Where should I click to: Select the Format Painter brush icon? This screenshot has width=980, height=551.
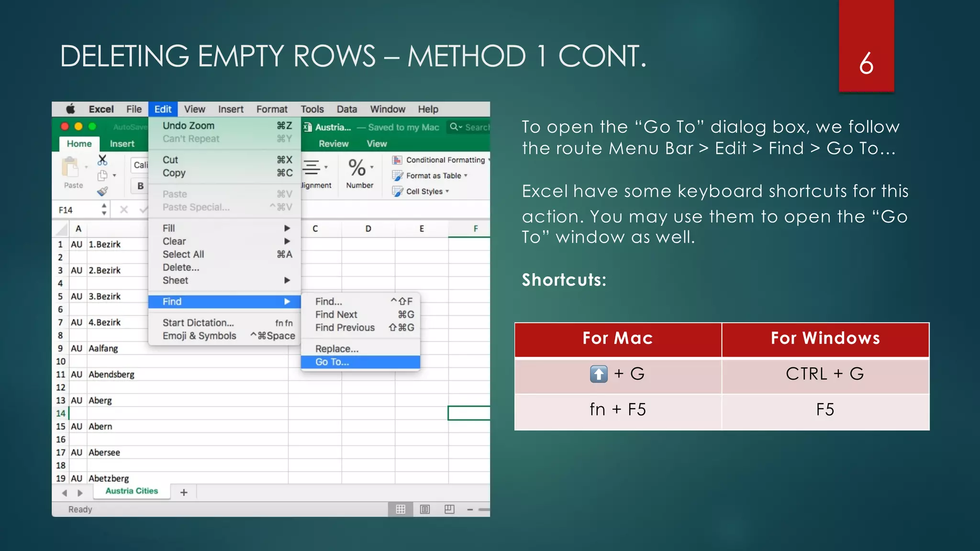(x=102, y=192)
